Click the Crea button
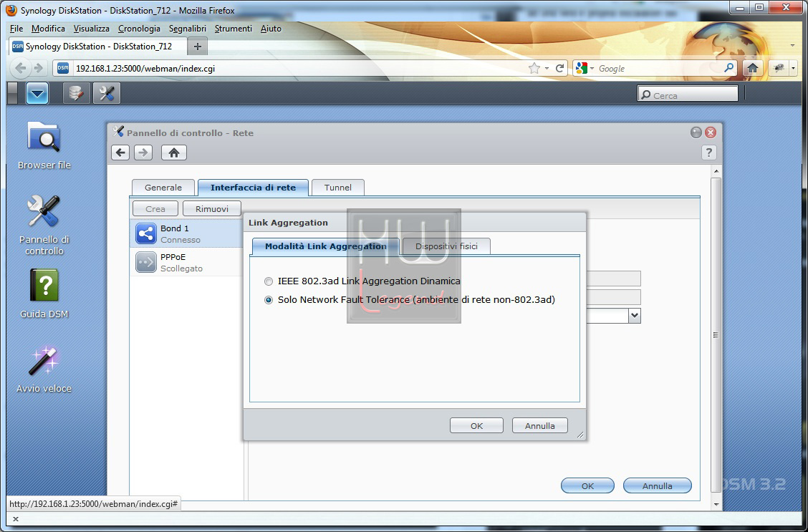This screenshot has width=808, height=532. [x=155, y=208]
